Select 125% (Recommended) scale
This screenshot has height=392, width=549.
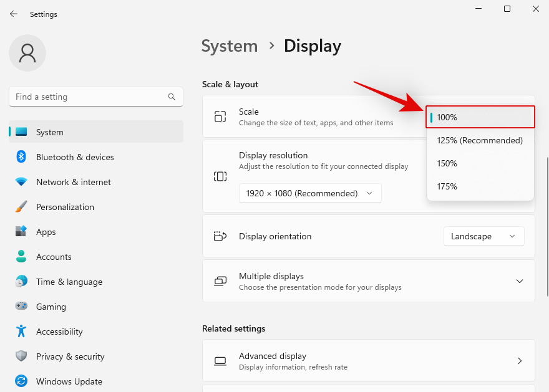[x=479, y=140]
